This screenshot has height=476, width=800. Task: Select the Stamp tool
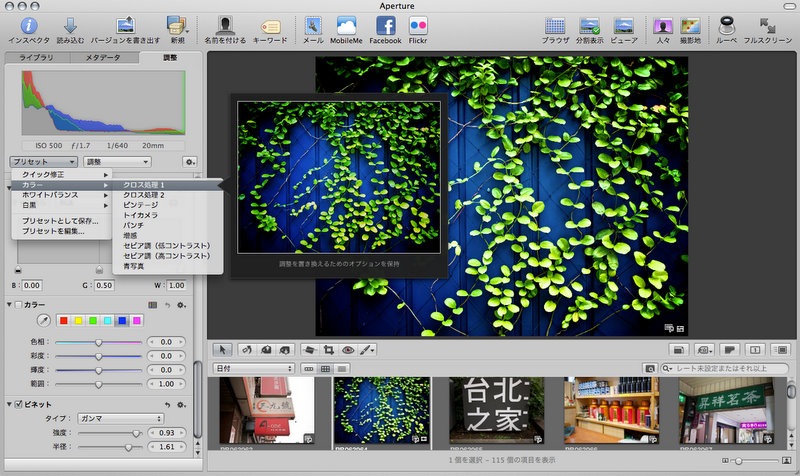coord(285,349)
